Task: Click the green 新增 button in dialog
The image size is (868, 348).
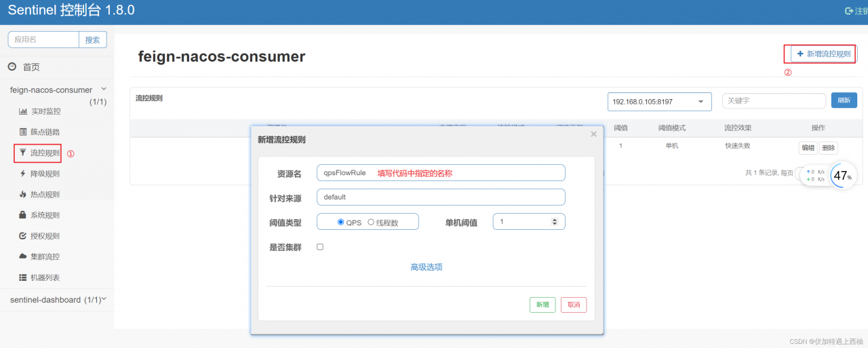Action: [x=542, y=305]
